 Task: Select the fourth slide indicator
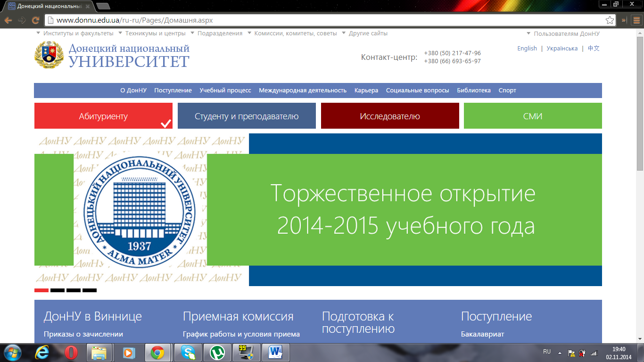90,290
